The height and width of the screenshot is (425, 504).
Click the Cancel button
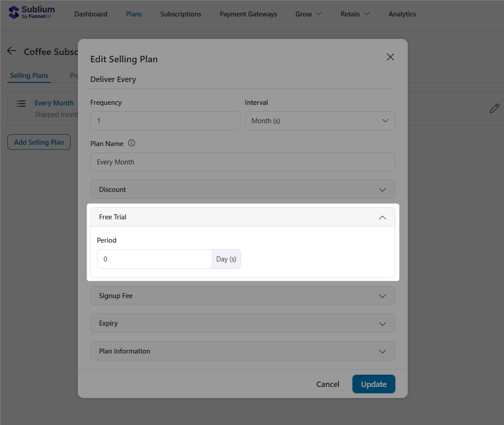328,384
